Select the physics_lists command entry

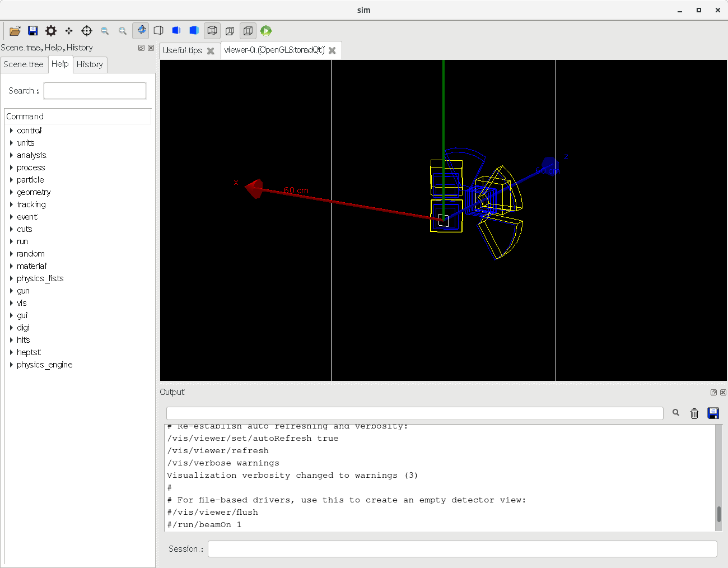coord(40,278)
